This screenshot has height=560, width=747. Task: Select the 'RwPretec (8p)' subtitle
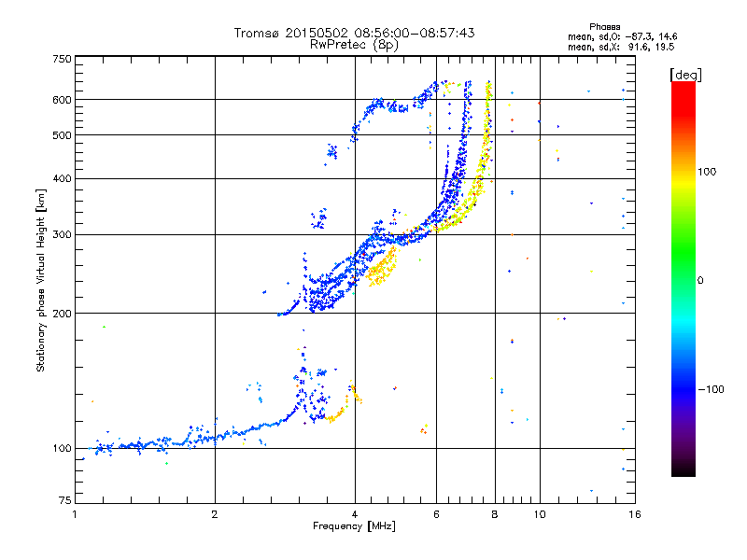(x=354, y=45)
